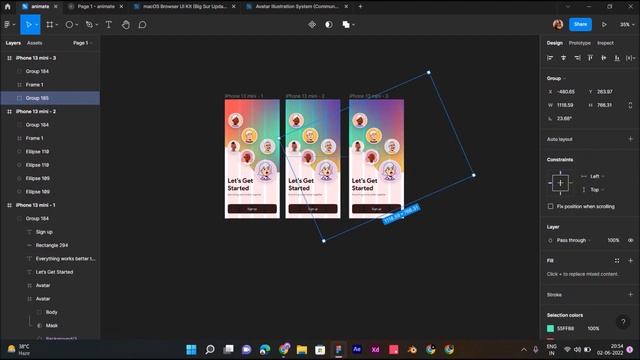Open After Effects from taskbar
This screenshot has width=640, height=360.
(357, 349)
